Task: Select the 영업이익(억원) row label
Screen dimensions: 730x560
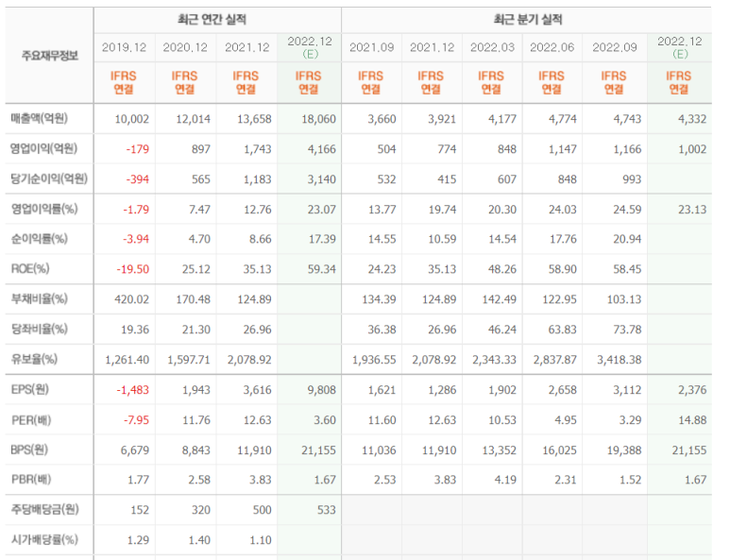Action: coord(43,149)
